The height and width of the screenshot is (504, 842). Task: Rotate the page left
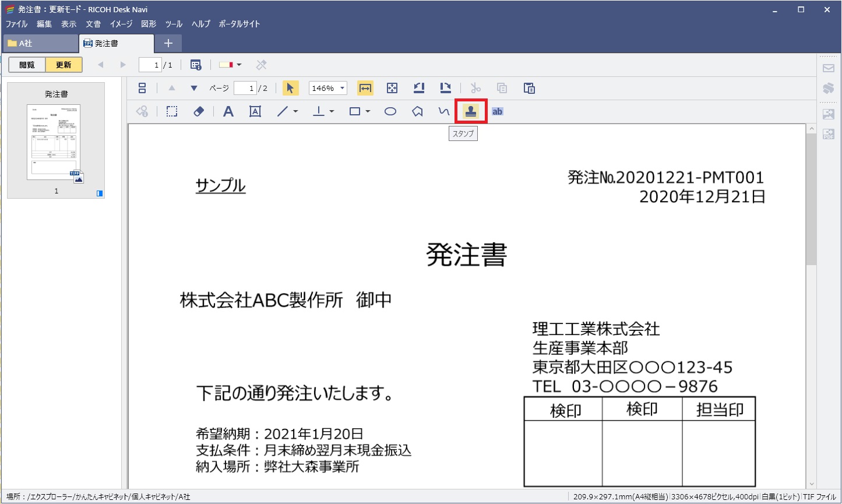point(418,87)
